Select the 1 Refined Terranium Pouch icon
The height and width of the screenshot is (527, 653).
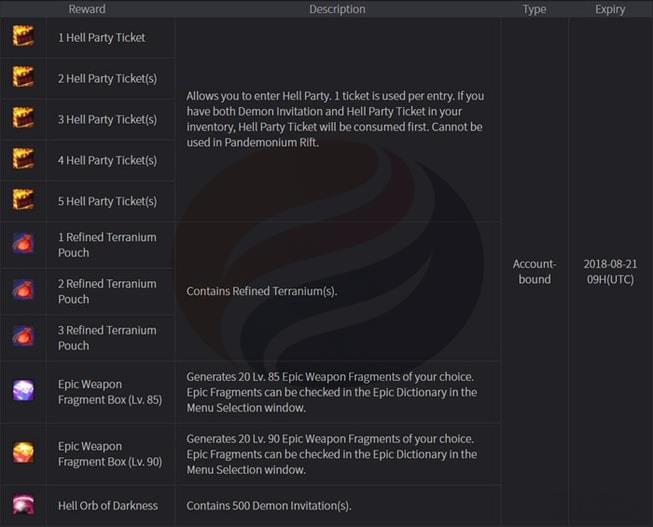pyautogui.click(x=23, y=245)
